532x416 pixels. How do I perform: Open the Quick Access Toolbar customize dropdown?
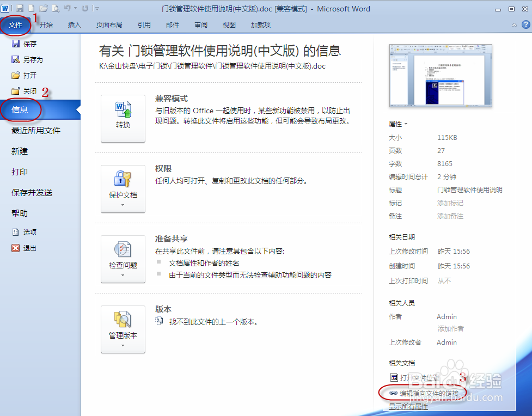pyautogui.click(x=96, y=8)
